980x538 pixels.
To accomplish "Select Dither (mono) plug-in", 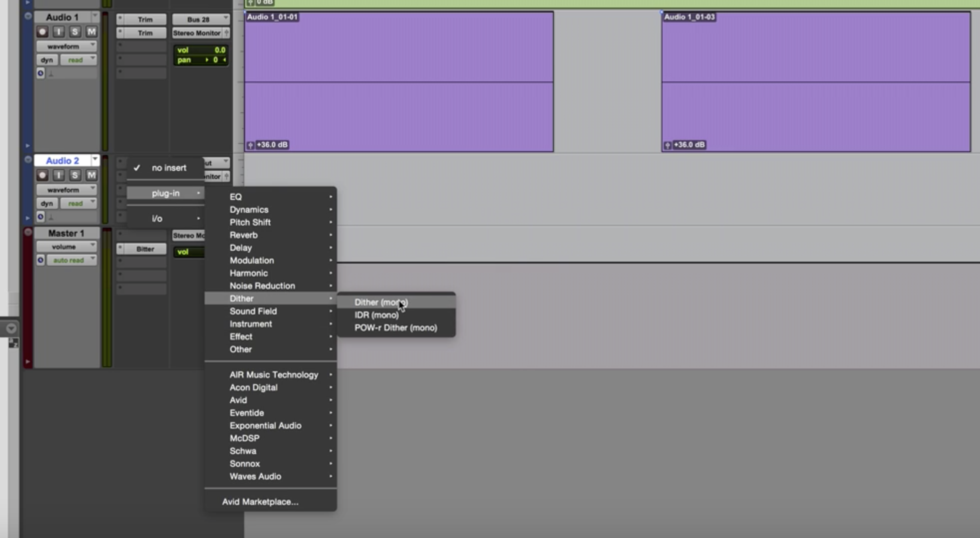I will (381, 302).
